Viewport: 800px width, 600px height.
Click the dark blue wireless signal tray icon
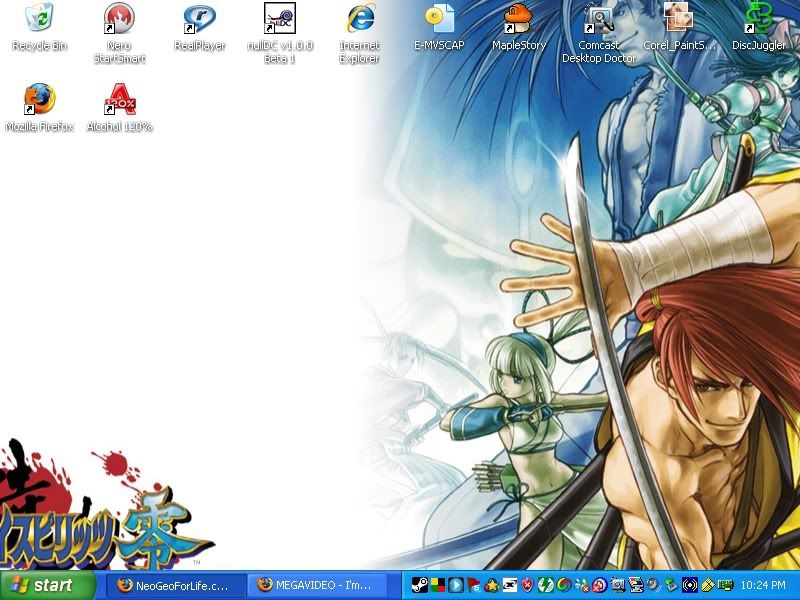pos(690,585)
